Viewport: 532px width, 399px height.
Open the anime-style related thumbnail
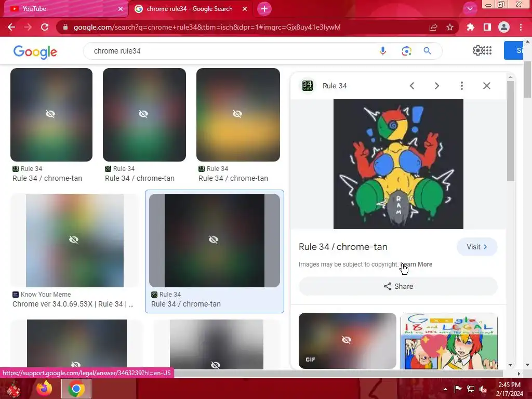point(449,341)
